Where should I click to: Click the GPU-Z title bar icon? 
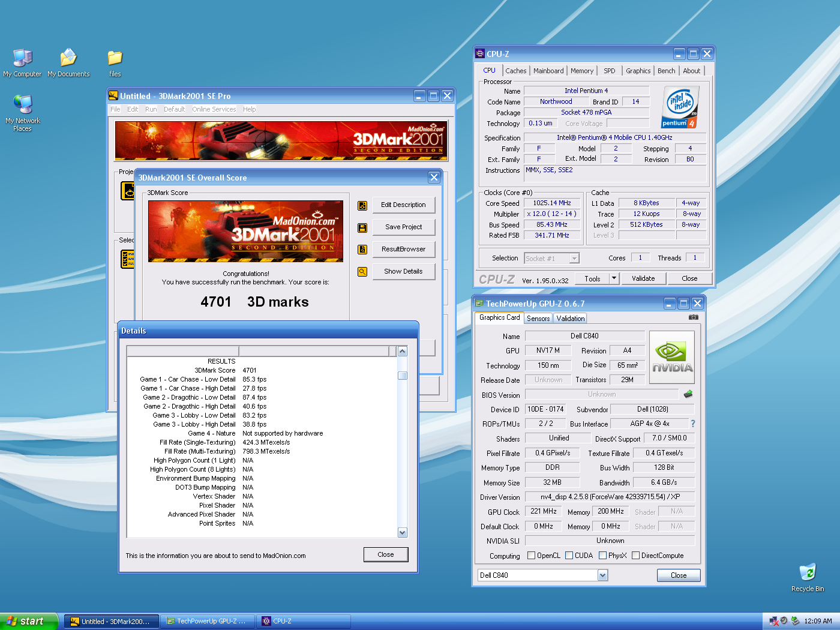479,304
